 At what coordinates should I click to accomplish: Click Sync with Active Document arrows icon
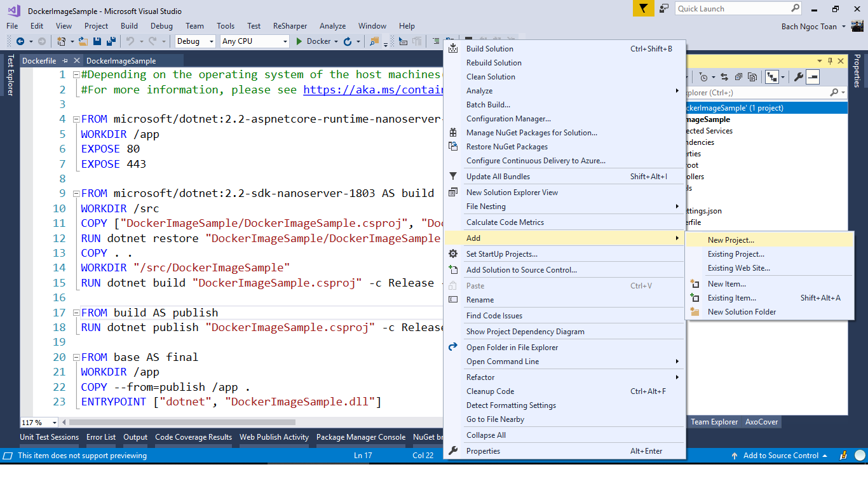724,77
